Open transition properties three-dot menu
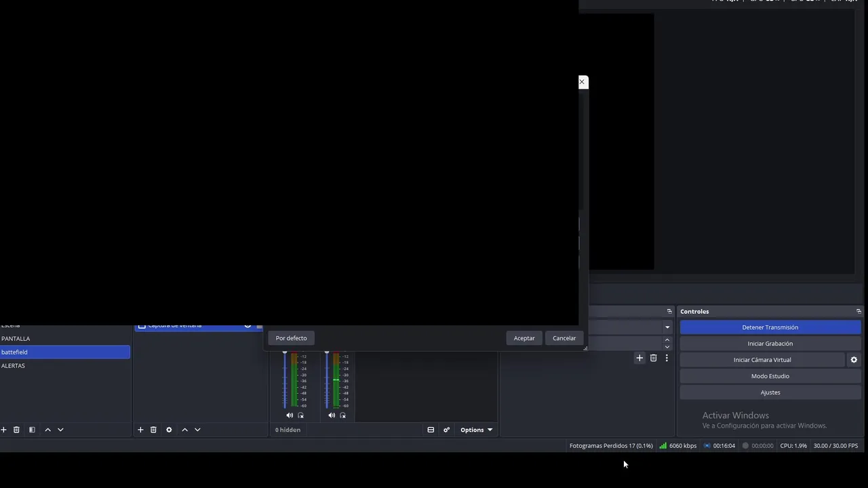 tap(667, 358)
